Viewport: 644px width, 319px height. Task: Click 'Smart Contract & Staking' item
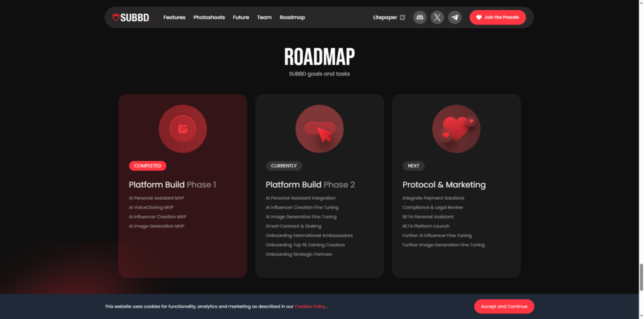(294, 226)
